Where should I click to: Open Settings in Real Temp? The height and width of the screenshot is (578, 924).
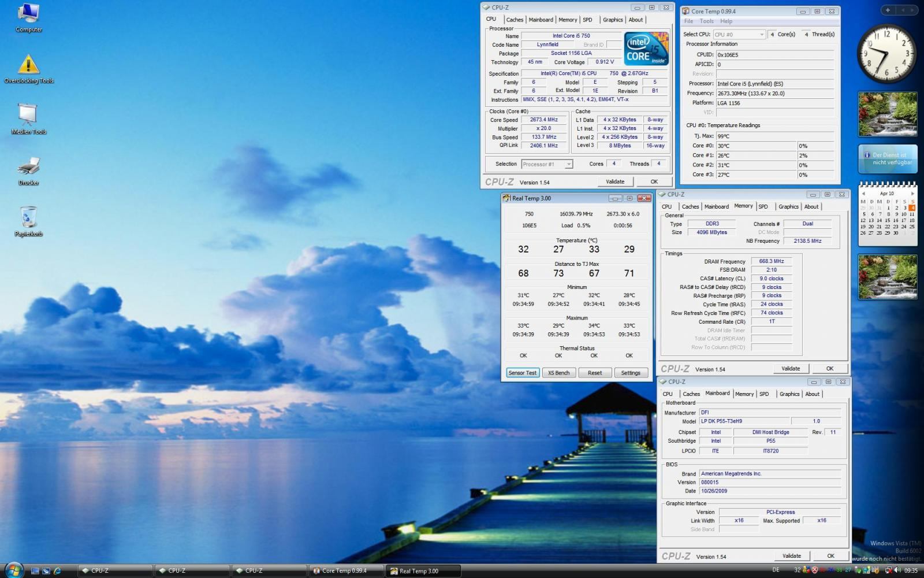tap(631, 373)
